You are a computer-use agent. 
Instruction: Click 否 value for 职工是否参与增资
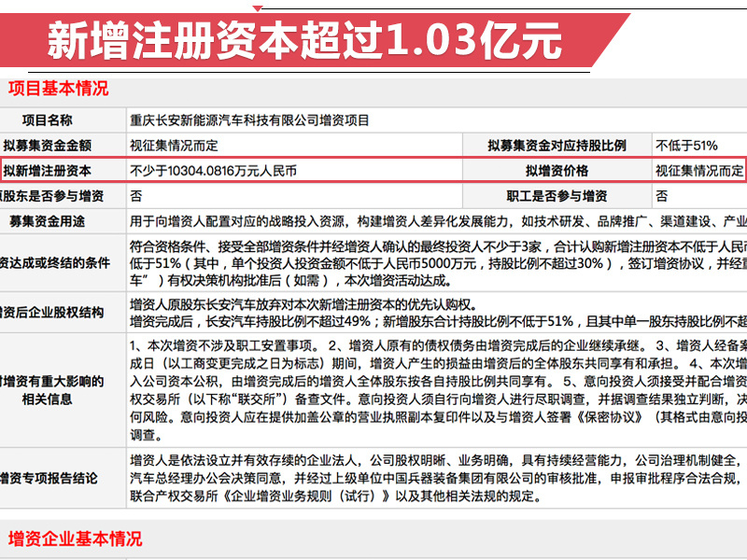tap(662, 196)
